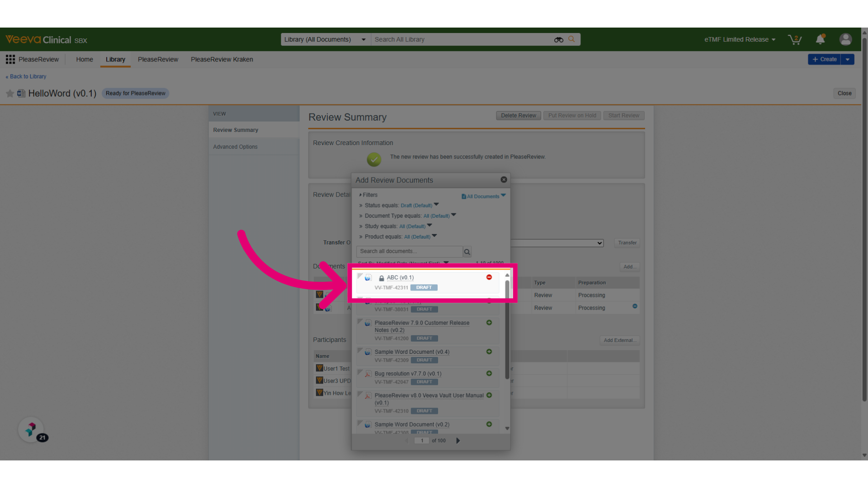Select Advanced Options in View sidebar
The height and width of the screenshot is (488, 868).
coord(254,147)
